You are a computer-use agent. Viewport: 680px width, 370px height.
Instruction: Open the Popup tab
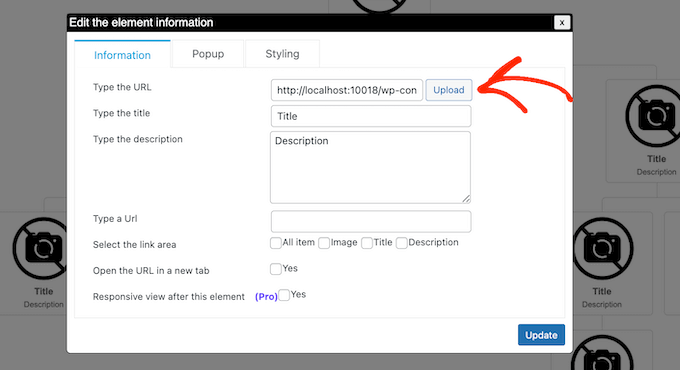(x=208, y=54)
